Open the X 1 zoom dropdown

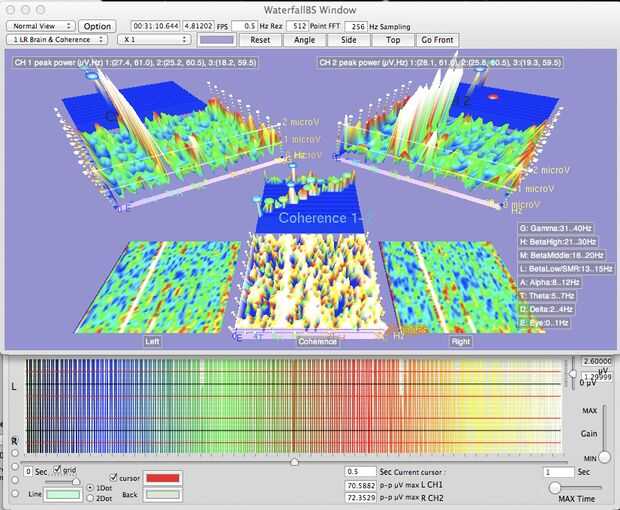pyautogui.click(x=154, y=40)
